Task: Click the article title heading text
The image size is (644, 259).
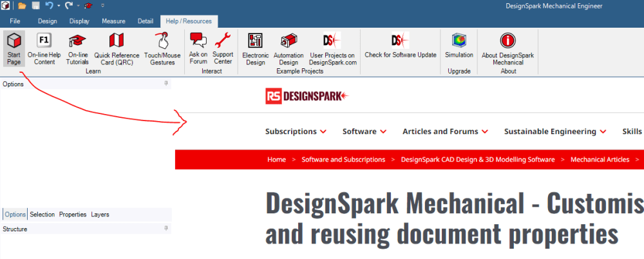Action: coord(455,220)
